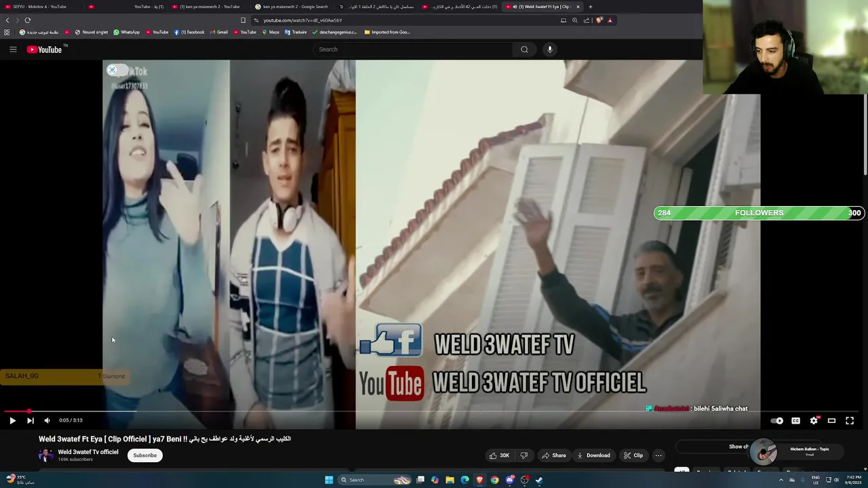Subscribe to Weld 3watef Tv officiel
Image resolution: width=868 pixels, height=488 pixels.
(144, 455)
